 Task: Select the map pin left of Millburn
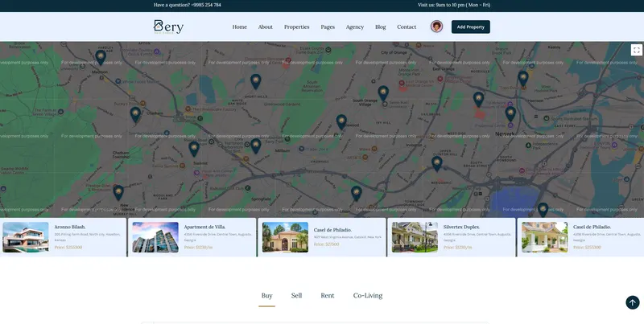(255, 146)
